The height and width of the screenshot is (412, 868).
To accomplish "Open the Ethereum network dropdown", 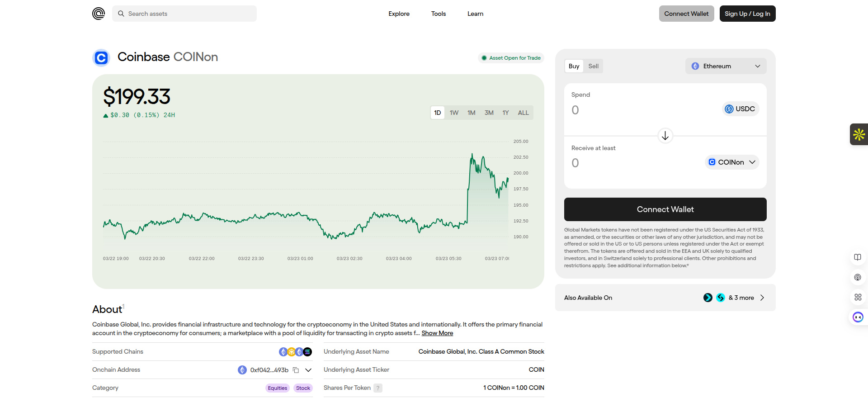I will tap(726, 66).
